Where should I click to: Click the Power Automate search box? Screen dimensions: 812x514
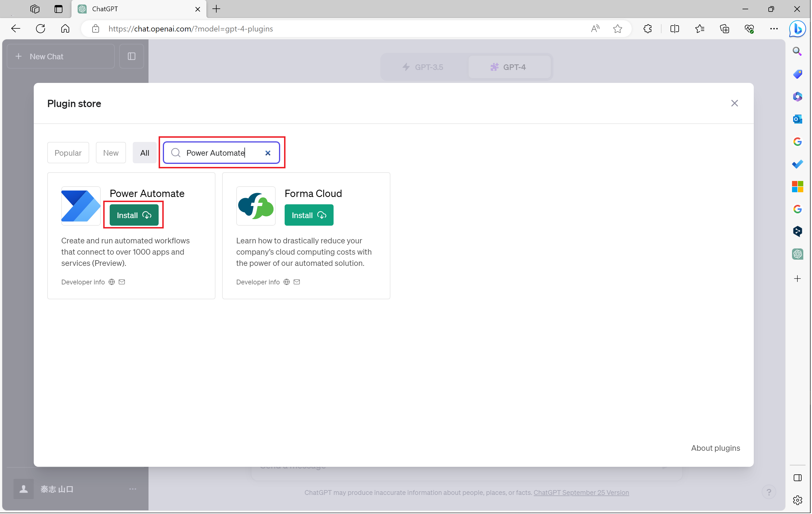pos(222,153)
